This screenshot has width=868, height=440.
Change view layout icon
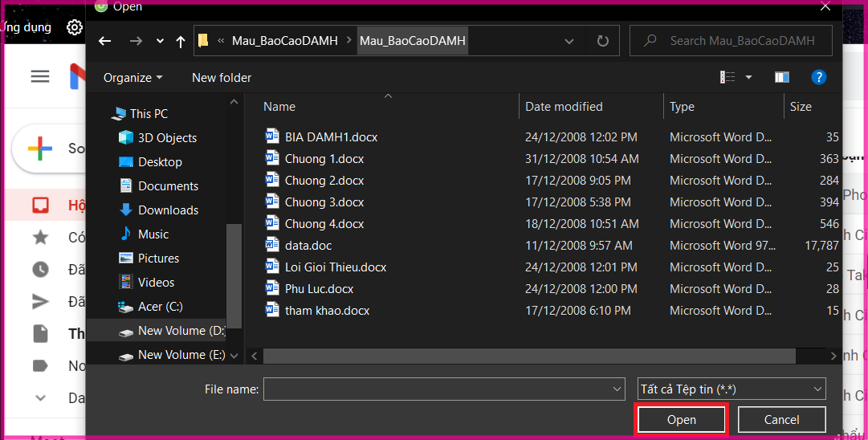point(727,78)
